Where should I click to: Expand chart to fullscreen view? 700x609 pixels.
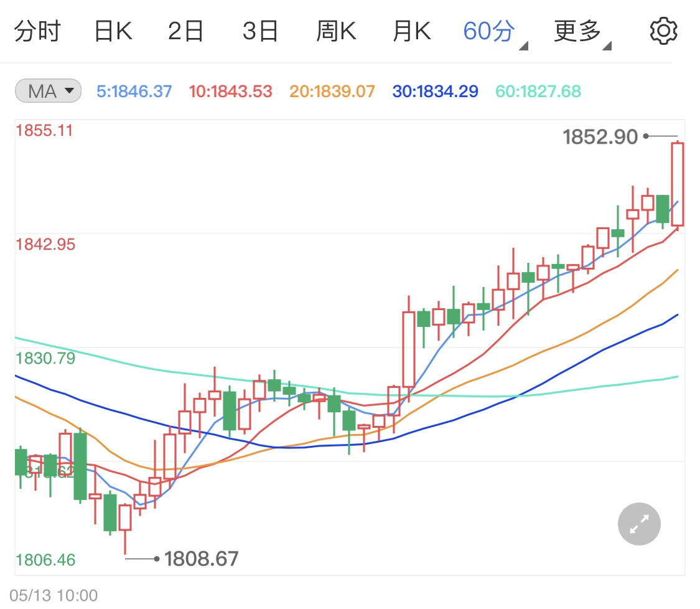pos(639,524)
